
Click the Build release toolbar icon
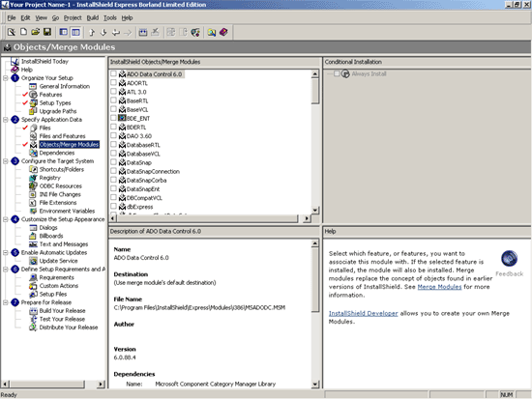[x=143, y=32]
